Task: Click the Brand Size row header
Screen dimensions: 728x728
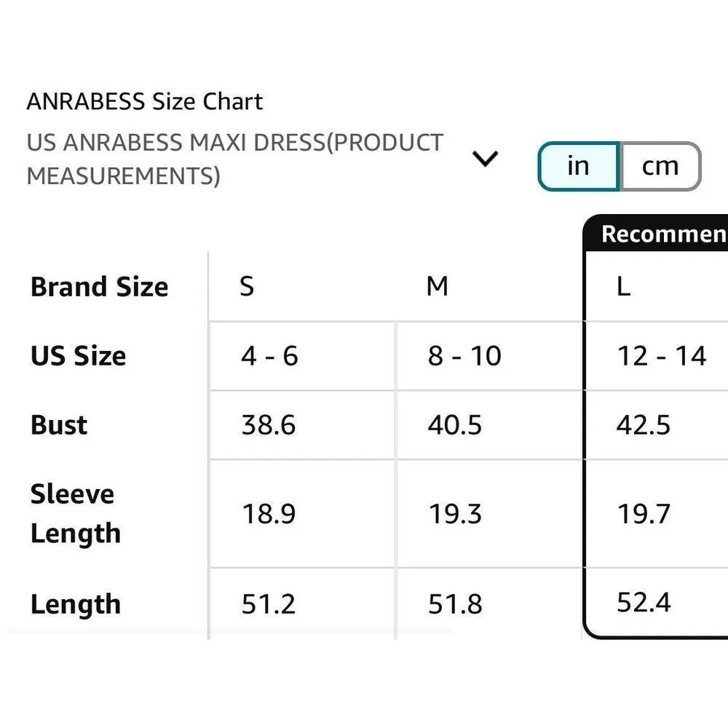Action: [99, 287]
